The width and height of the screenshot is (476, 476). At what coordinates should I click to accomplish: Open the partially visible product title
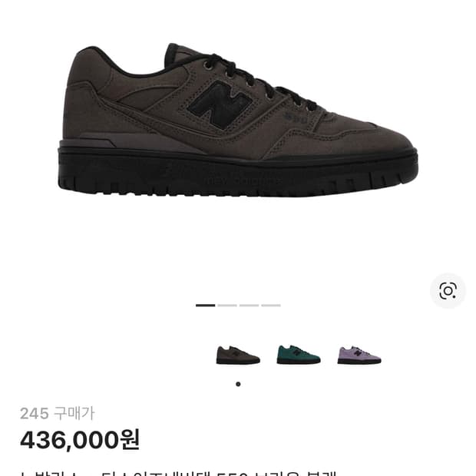click(x=179, y=473)
